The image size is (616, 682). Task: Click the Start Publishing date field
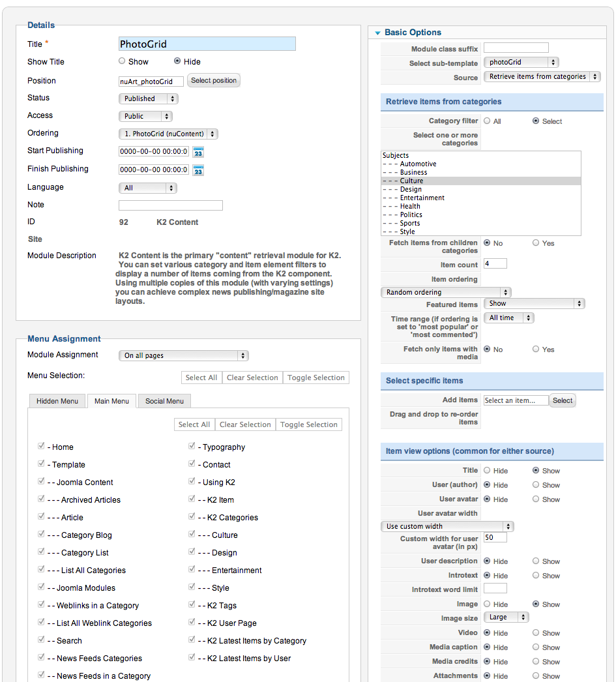click(x=154, y=151)
